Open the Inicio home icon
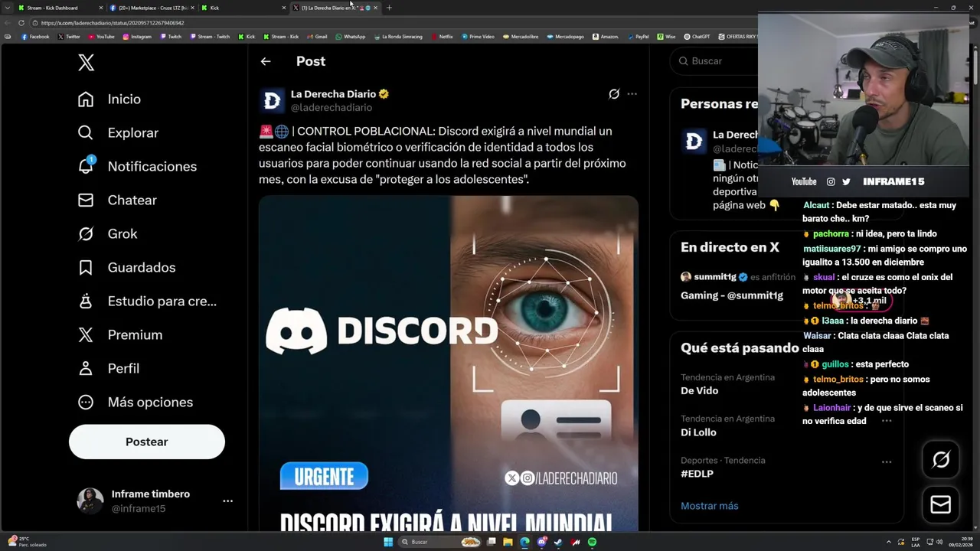This screenshot has height=551, width=980. [x=86, y=99]
